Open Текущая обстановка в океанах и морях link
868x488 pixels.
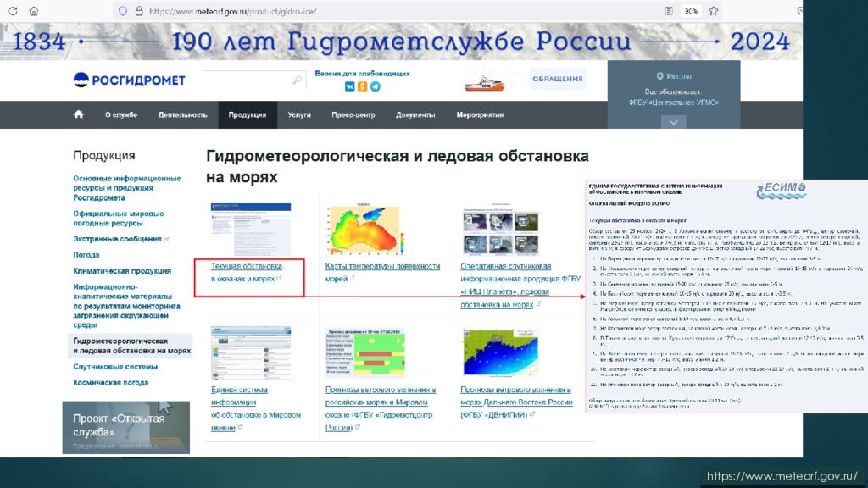point(247,272)
